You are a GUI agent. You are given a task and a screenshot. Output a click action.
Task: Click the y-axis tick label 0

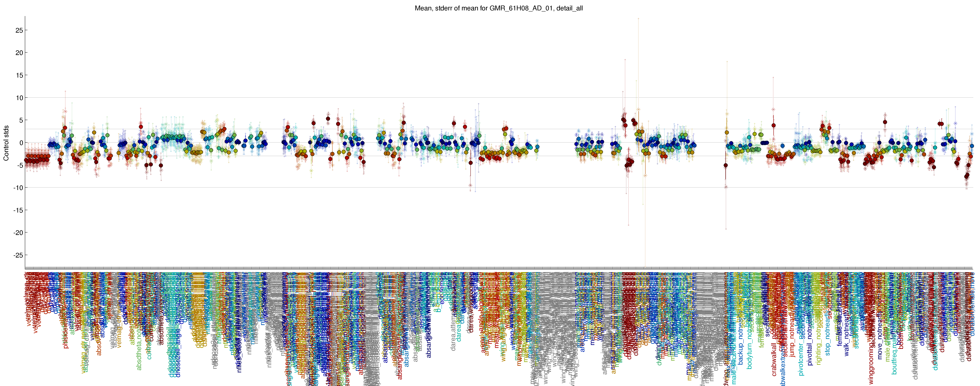tap(21, 143)
